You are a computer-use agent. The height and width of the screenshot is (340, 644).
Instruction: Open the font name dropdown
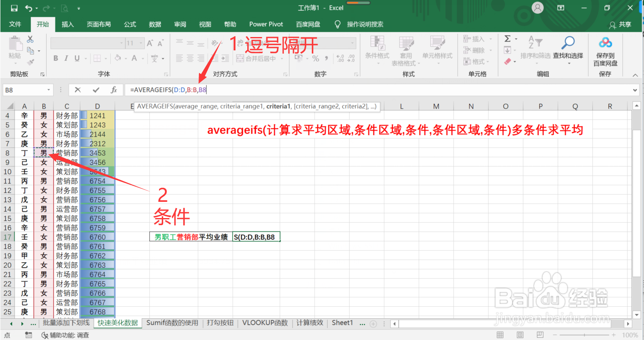(122, 43)
